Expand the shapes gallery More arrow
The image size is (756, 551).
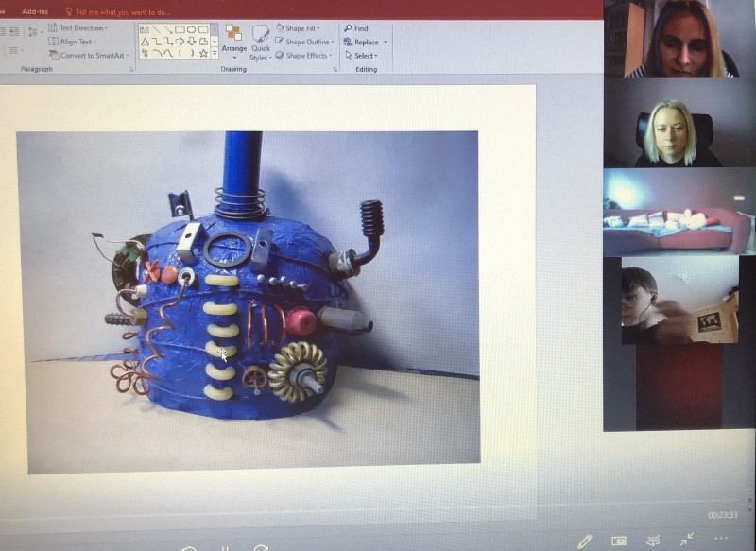point(215,54)
